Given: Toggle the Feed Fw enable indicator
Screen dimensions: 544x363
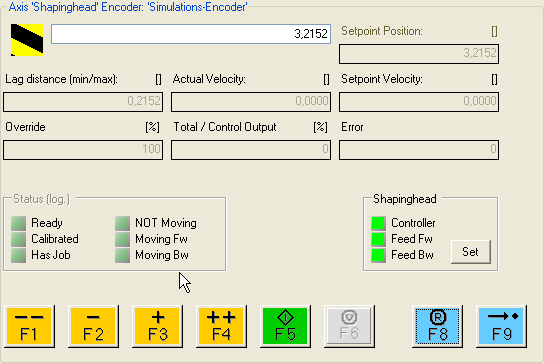Looking at the screenshot, I should coord(378,239).
